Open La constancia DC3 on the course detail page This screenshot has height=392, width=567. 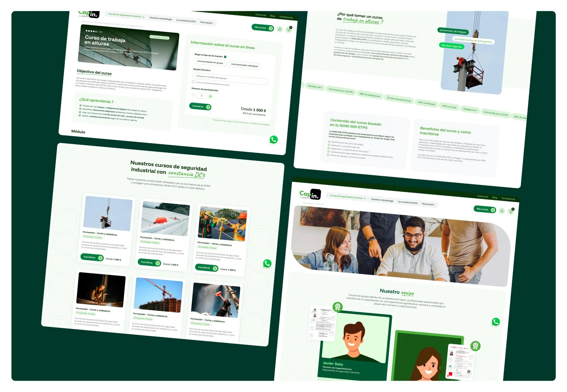coord(186,21)
